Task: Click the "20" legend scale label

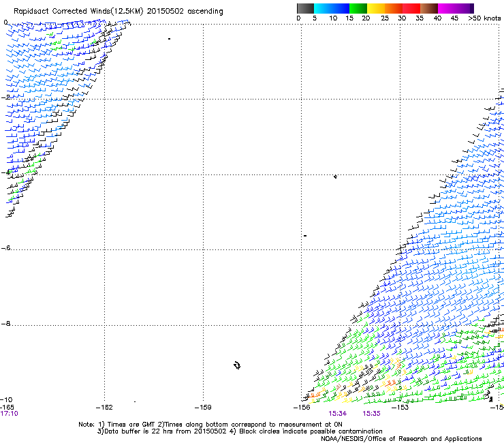Action: click(366, 18)
